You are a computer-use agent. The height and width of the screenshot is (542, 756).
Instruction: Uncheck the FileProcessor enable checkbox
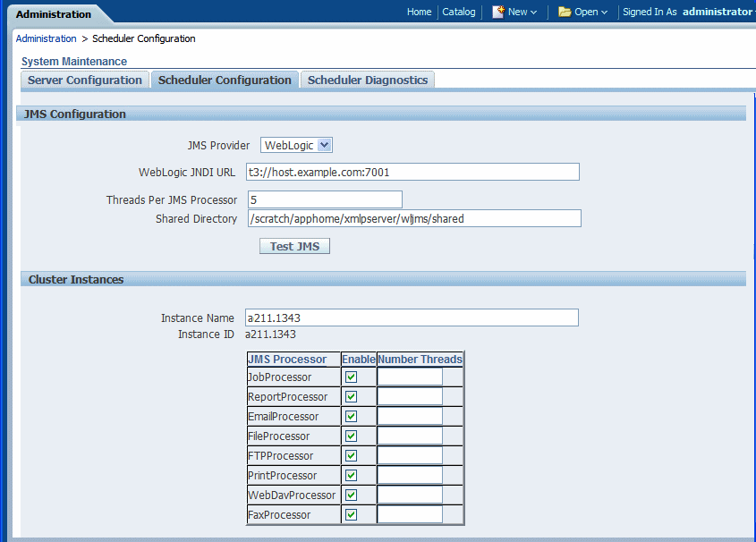tap(351, 436)
